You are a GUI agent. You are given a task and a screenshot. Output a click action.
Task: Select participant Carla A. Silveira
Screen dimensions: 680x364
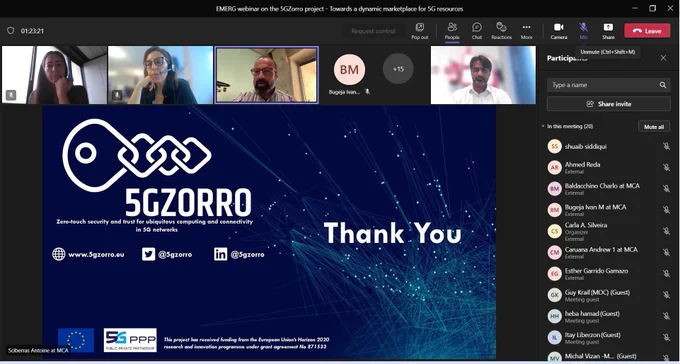pos(608,231)
